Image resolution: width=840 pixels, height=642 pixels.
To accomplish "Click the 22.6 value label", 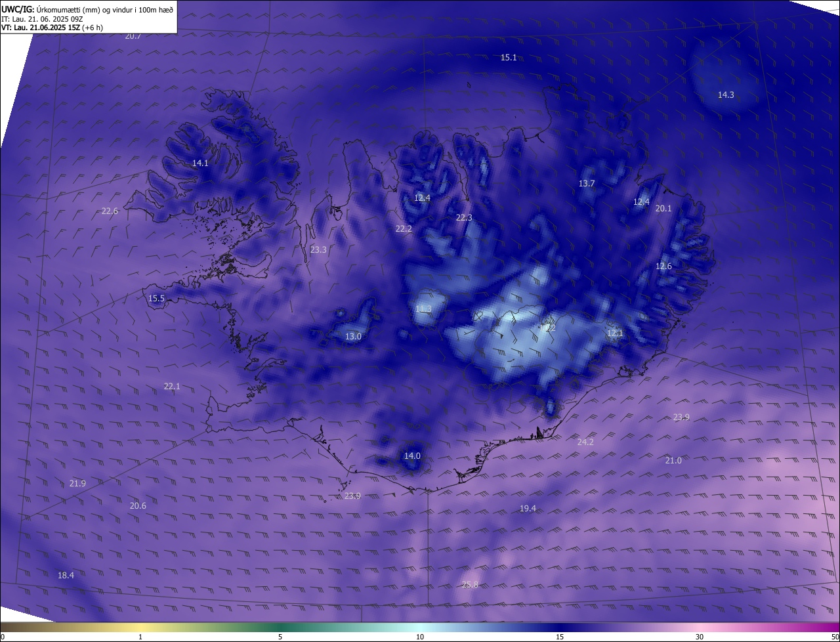I will click(x=110, y=211).
